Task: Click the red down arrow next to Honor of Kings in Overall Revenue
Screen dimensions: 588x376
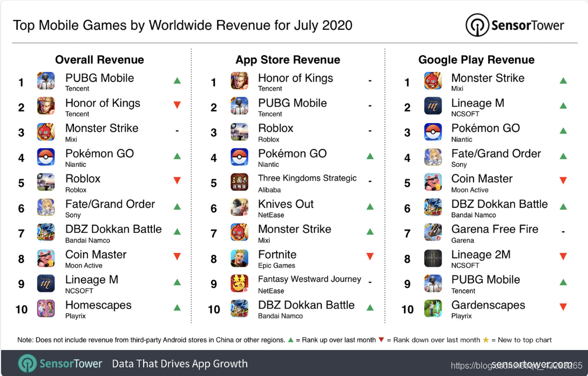Action: (x=178, y=105)
